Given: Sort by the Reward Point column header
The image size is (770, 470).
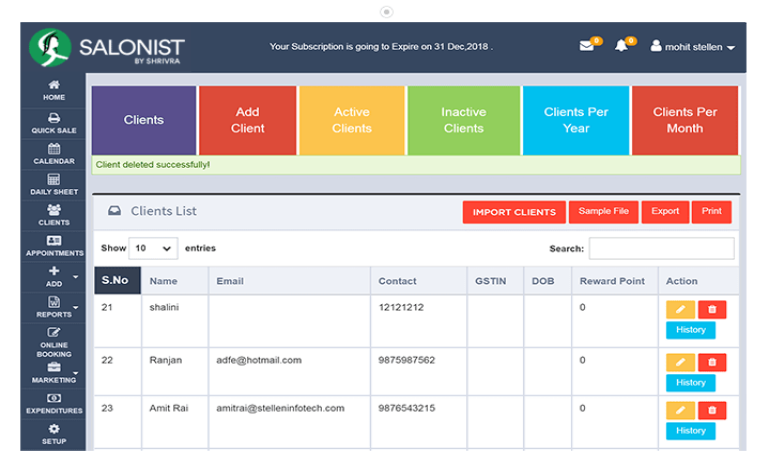Looking at the screenshot, I should pos(615,281).
